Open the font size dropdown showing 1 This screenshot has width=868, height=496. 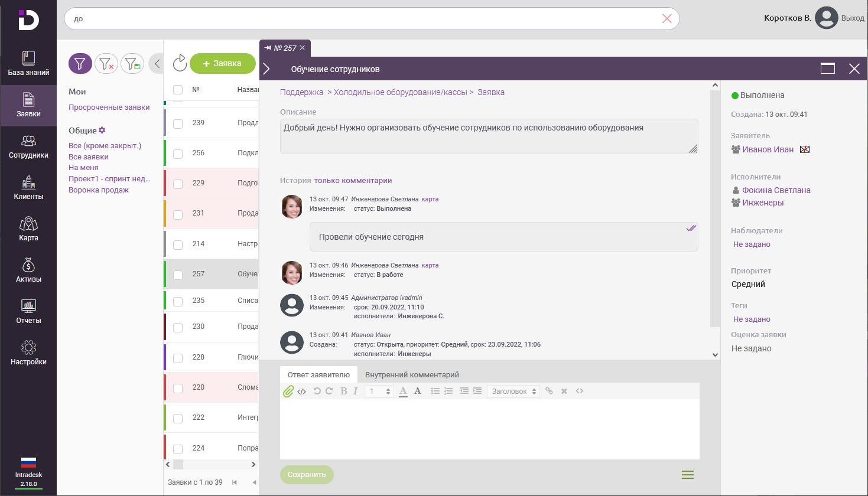[x=379, y=391]
